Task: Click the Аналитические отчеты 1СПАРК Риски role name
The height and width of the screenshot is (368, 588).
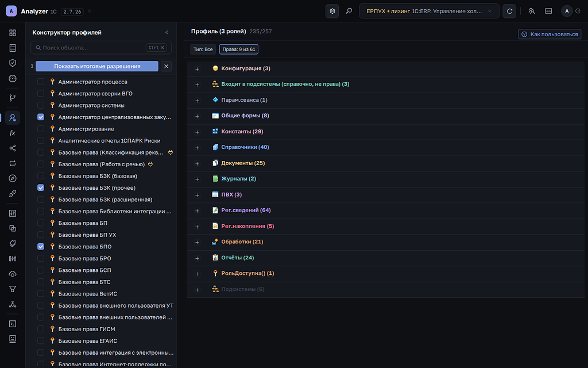Action: tap(109, 141)
